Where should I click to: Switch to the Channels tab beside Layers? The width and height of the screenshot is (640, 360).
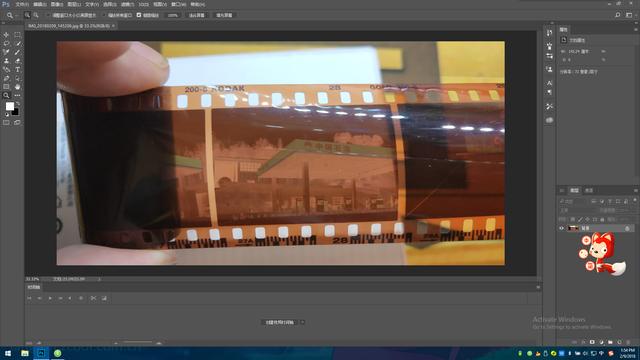pos(589,191)
